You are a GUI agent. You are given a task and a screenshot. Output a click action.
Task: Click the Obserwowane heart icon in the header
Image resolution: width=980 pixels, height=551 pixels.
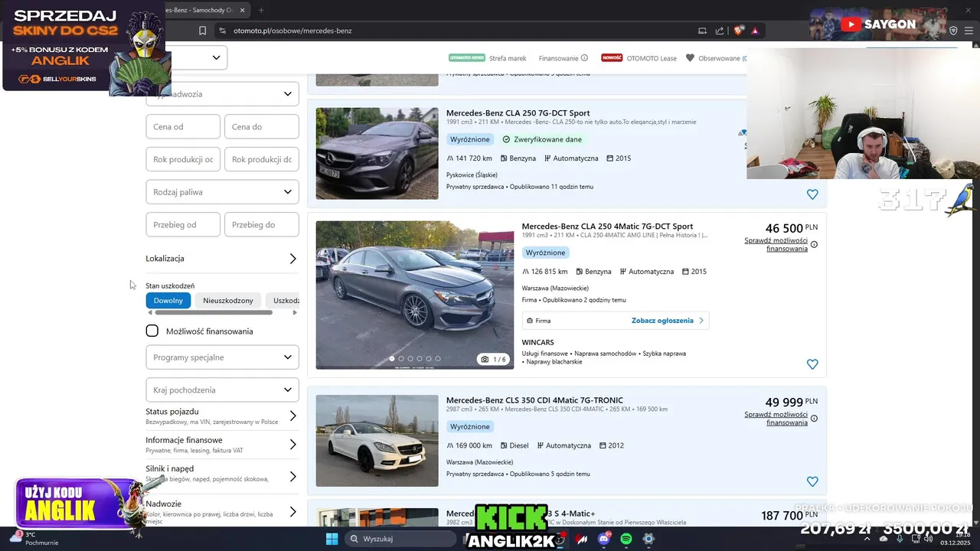tap(690, 58)
